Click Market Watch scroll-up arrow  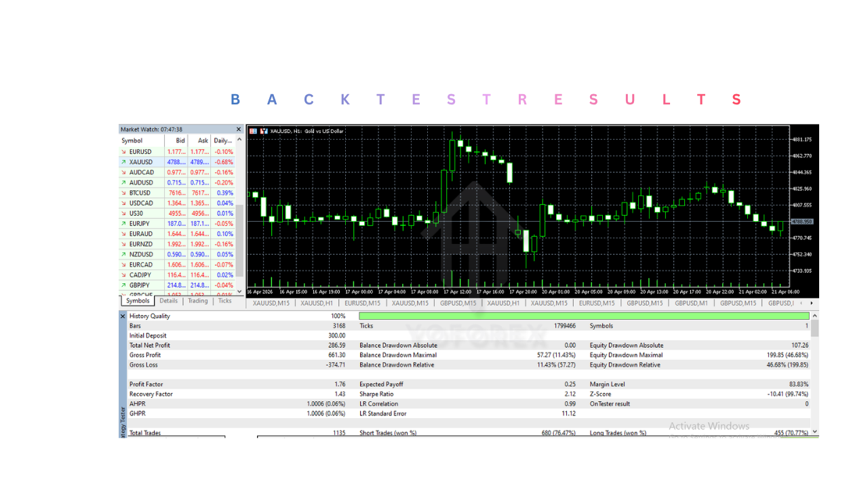(239, 140)
